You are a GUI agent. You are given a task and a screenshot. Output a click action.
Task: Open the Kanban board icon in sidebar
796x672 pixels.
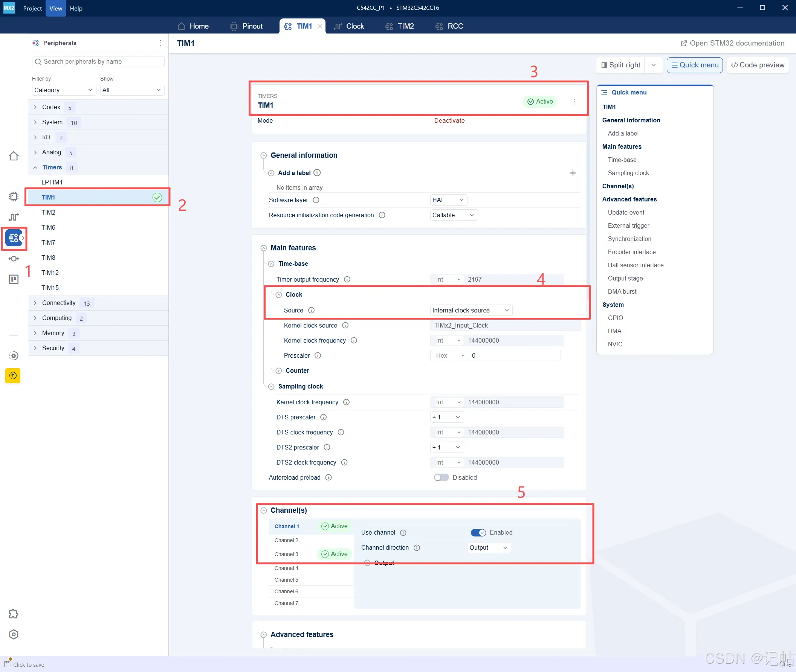tap(14, 280)
